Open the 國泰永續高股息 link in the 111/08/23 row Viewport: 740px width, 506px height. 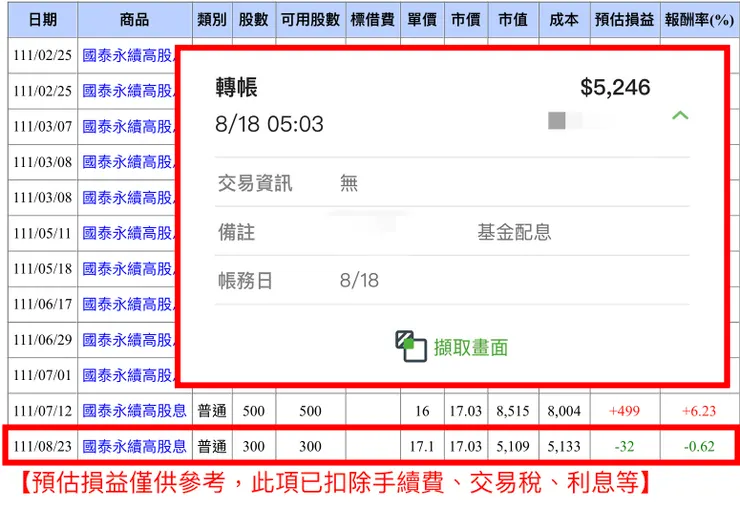tap(135, 447)
